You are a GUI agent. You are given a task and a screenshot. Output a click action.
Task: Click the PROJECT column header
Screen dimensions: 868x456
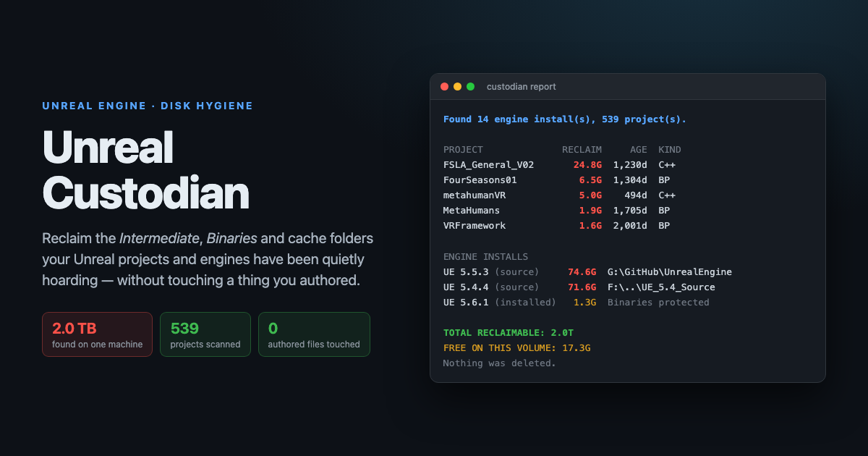pos(463,150)
